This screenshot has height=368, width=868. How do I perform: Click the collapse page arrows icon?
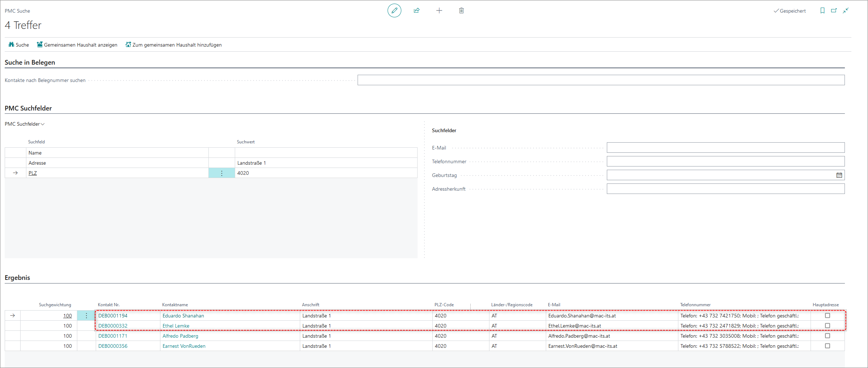846,10
